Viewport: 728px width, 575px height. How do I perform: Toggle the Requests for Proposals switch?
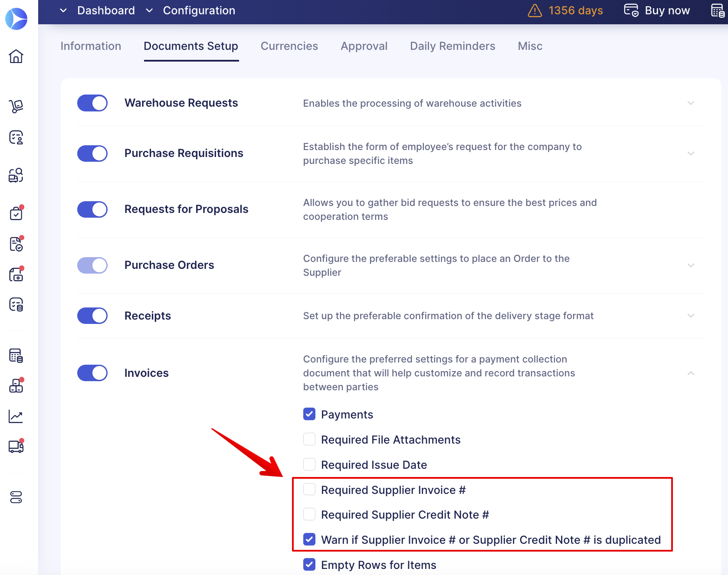pos(92,209)
